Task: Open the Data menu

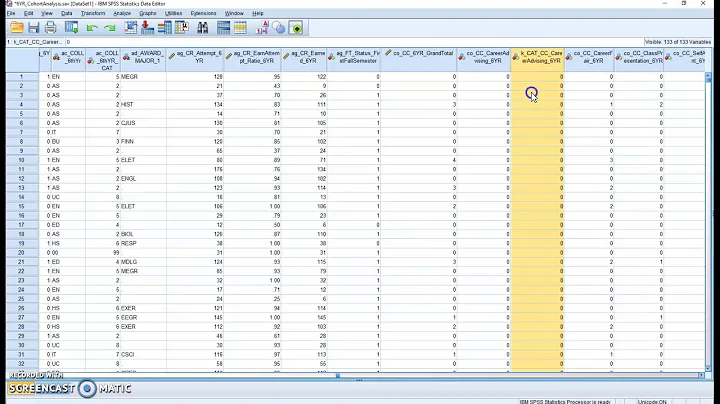Action: click(x=67, y=13)
